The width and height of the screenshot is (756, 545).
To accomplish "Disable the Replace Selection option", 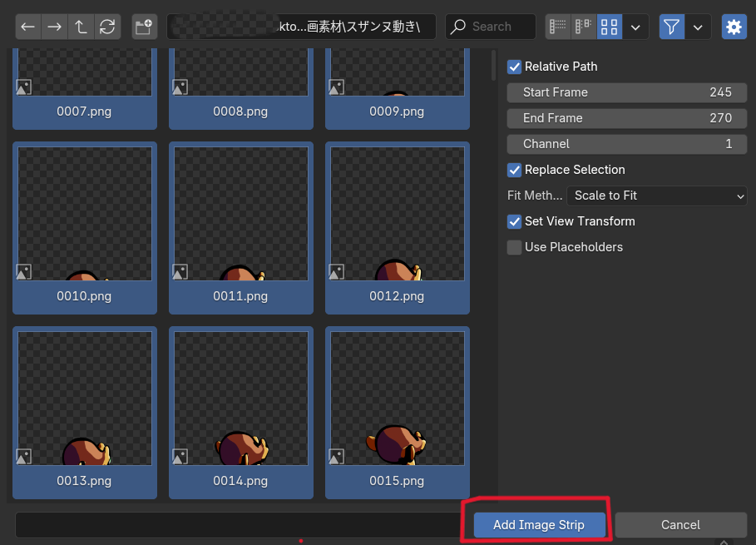I will tap(515, 170).
